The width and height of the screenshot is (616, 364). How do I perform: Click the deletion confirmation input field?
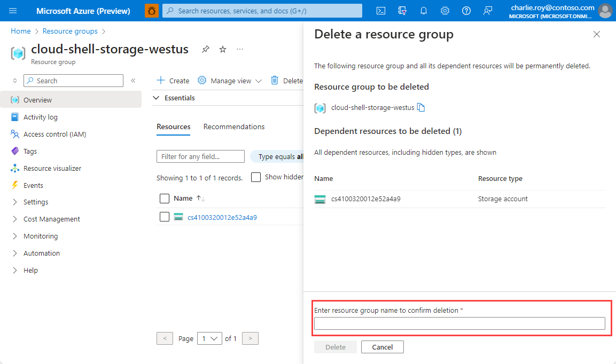[x=461, y=323]
